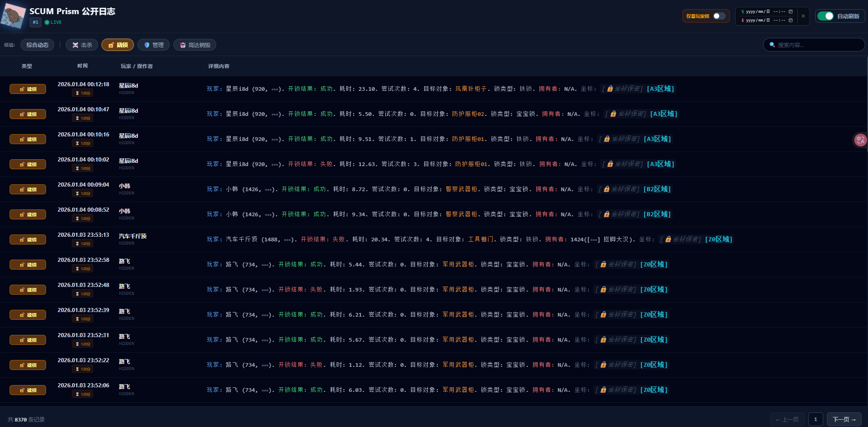Image resolution: width=868 pixels, height=427 pixels.
Task: Click the 撬锁 lock badge in first log row
Action: point(28,89)
